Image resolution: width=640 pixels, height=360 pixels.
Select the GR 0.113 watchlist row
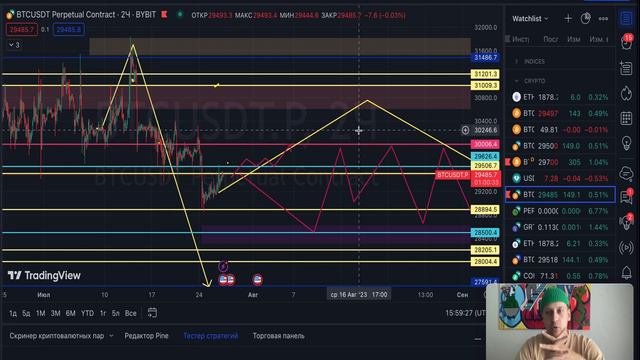(x=560, y=227)
